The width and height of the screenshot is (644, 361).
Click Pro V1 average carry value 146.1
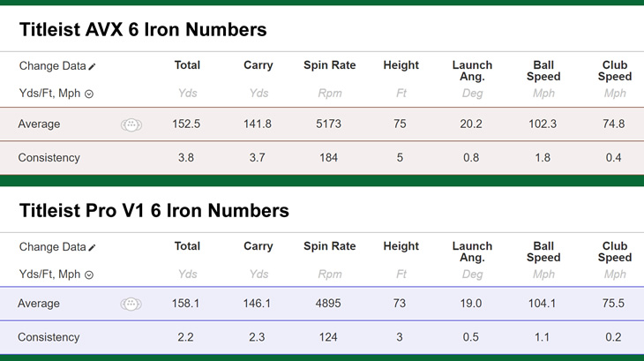pyautogui.click(x=257, y=304)
